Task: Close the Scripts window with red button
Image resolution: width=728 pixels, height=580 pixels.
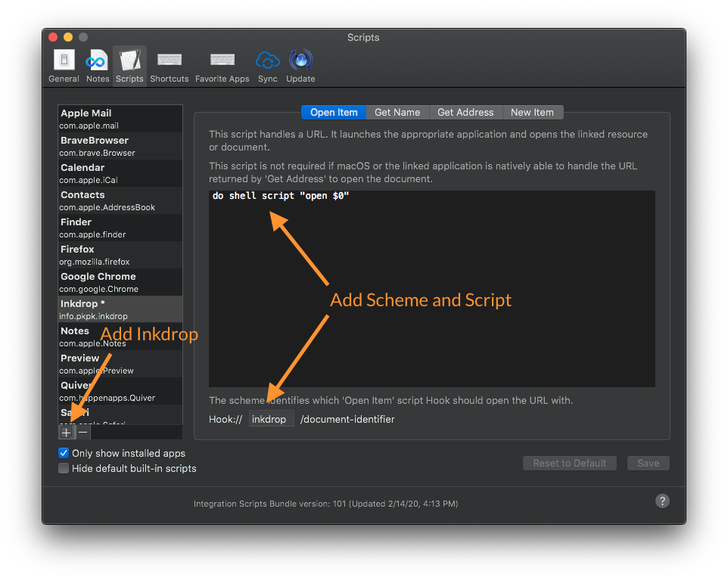Action: pos(53,37)
